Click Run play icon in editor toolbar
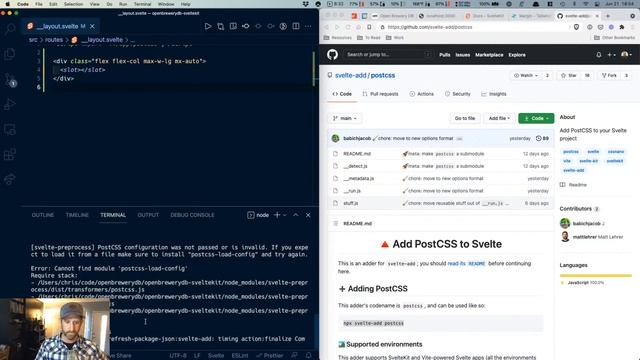Viewport: 640px width, 360px height. [208, 26]
